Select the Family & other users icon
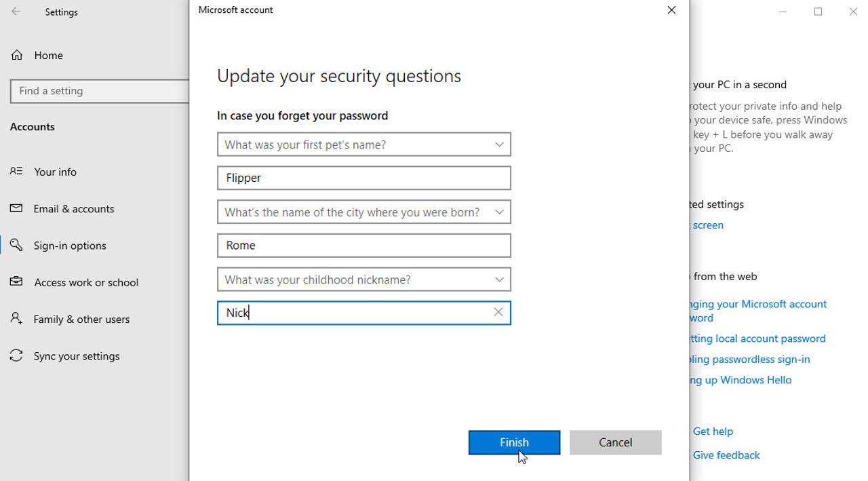This screenshot has height=481, width=868. 17,319
